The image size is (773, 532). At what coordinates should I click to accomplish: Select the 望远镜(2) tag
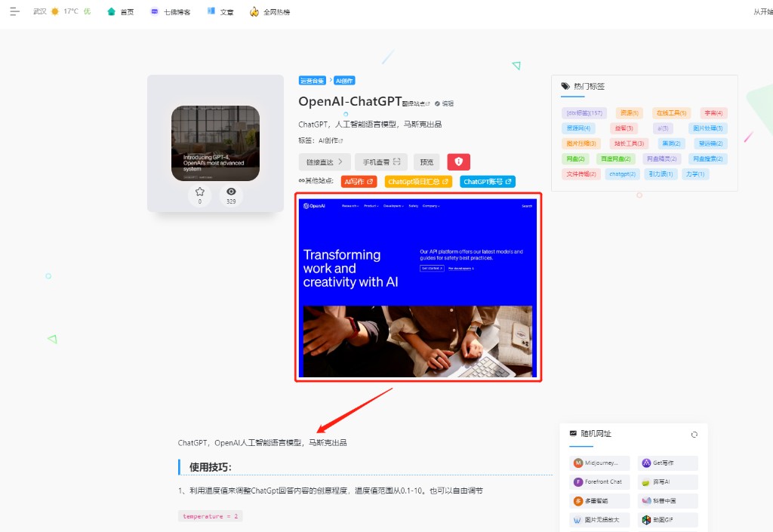point(710,143)
